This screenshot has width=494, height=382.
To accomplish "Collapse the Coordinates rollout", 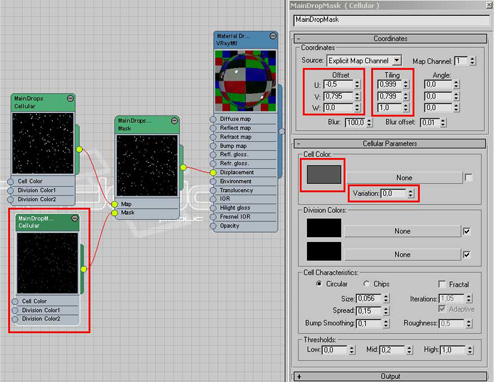I will [x=390, y=39].
